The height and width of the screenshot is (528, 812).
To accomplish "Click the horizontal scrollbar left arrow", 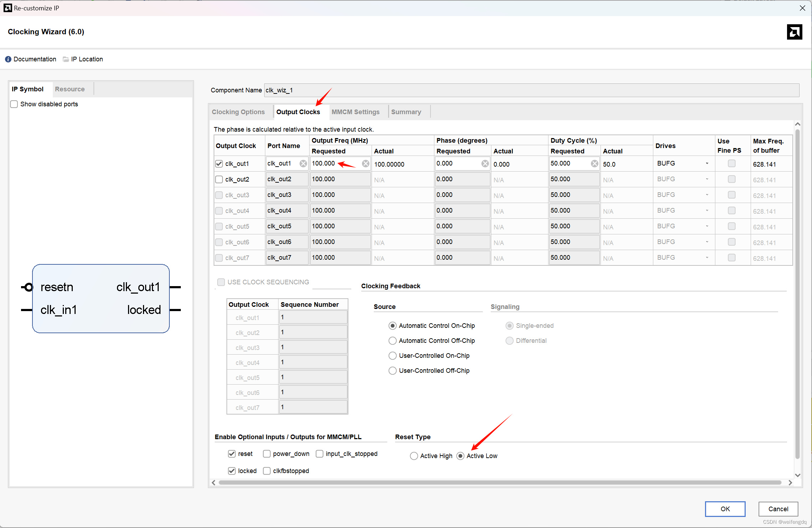I will tap(213, 483).
